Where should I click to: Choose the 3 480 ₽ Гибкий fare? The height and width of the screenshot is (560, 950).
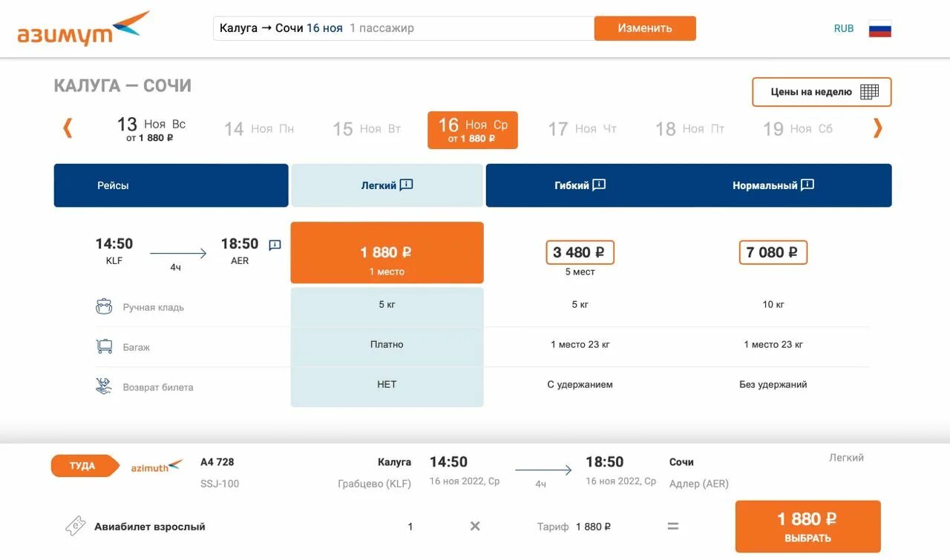[580, 252]
